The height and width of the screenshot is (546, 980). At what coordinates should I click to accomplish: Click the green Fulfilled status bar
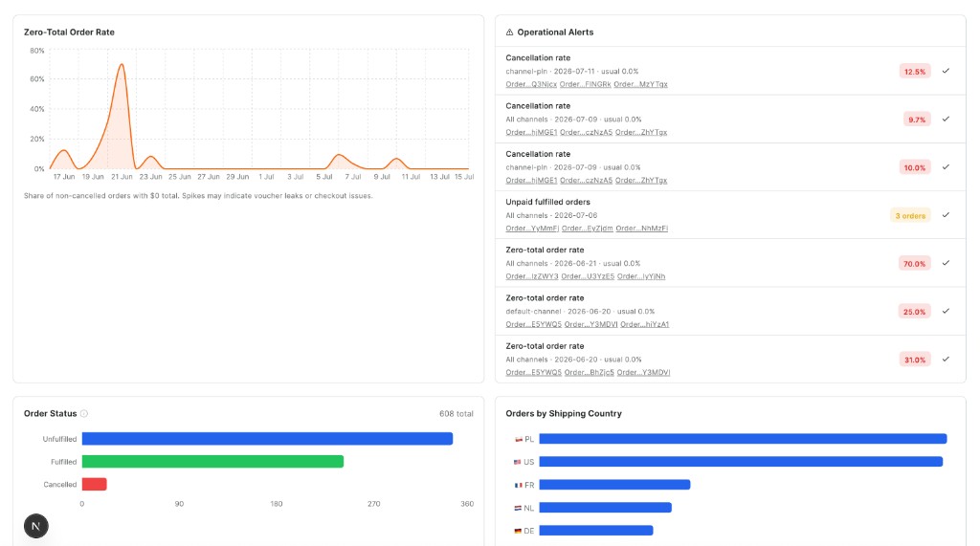coord(212,462)
